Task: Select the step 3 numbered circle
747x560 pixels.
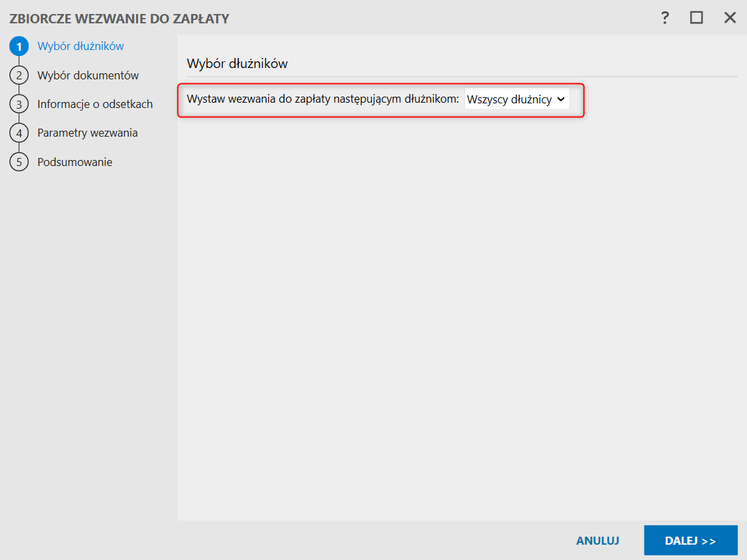Action: click(x=19, y=104)
